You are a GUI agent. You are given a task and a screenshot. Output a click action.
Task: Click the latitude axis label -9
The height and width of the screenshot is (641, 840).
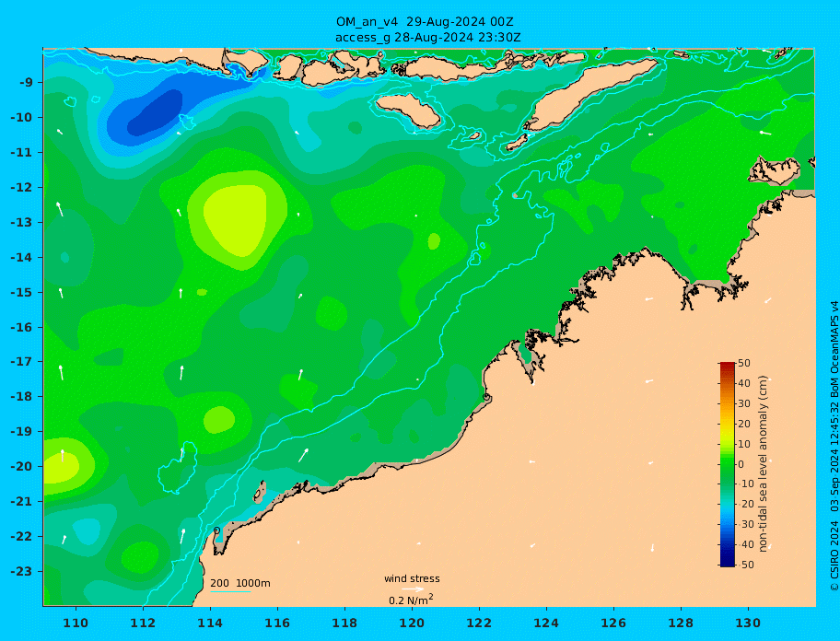(27, 83)
